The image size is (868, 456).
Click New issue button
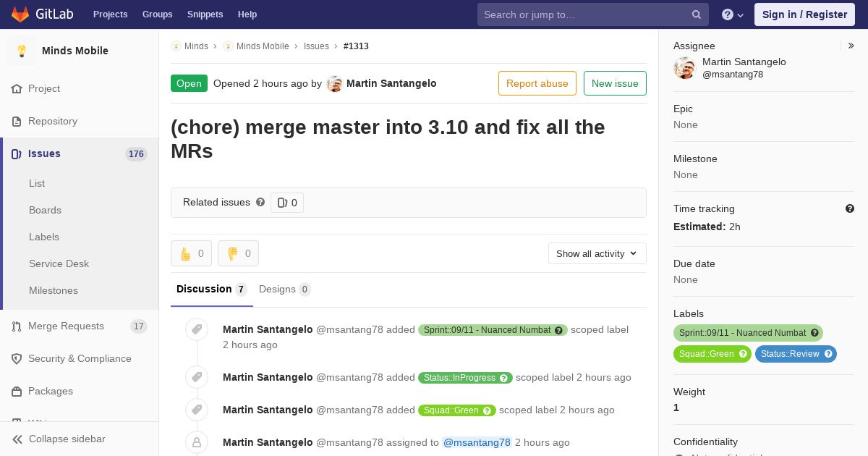615,83
